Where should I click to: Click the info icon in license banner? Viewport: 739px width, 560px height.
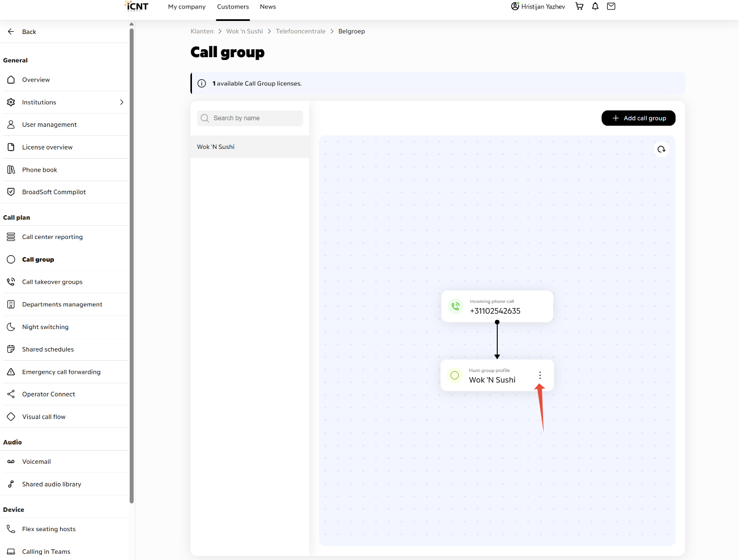(x=202, y=83)
